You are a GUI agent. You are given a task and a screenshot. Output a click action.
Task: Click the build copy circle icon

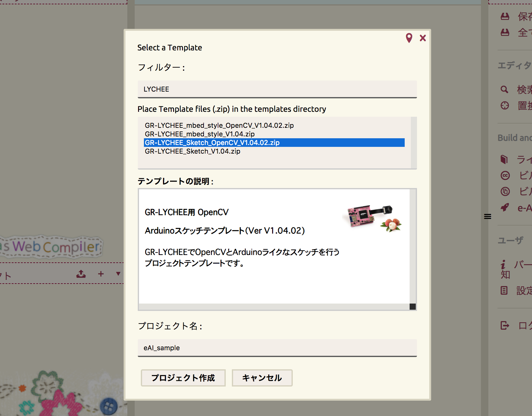505,191
